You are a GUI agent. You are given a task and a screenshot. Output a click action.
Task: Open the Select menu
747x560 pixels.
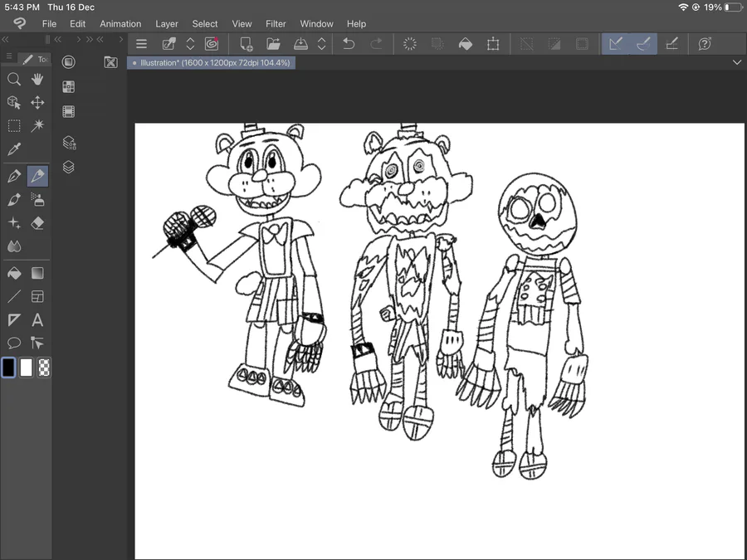point(205,24)
